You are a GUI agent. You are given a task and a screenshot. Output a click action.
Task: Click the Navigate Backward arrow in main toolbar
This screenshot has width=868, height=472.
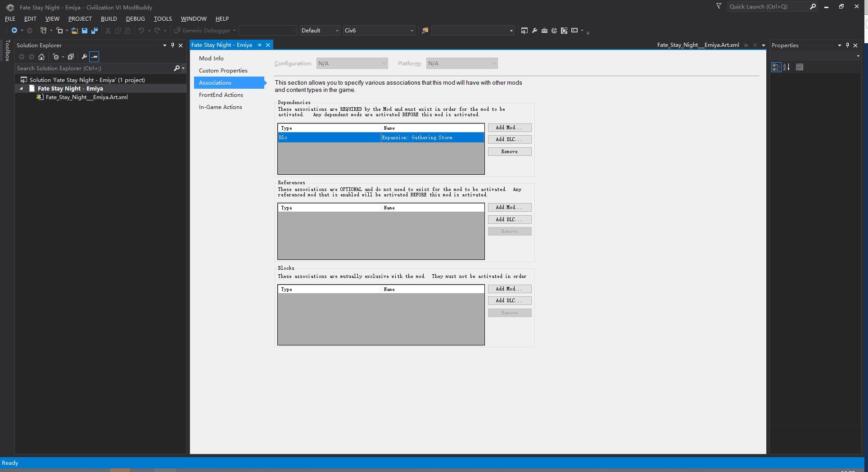[x=14, y=30]
